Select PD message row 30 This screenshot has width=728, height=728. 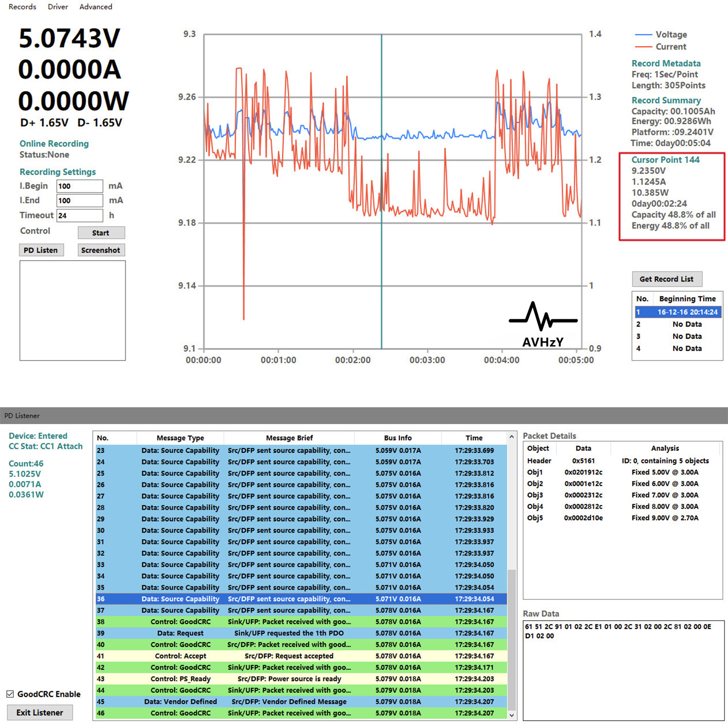click(x=301, y=530)
